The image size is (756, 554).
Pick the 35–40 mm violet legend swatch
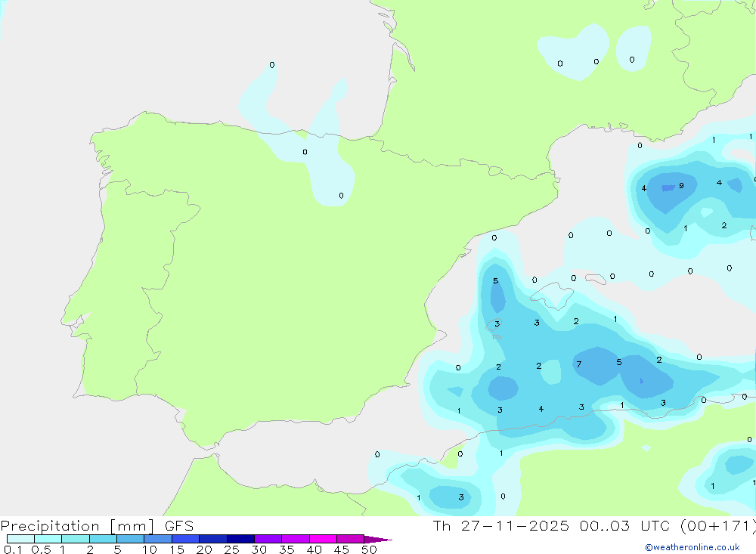(296, 539)
